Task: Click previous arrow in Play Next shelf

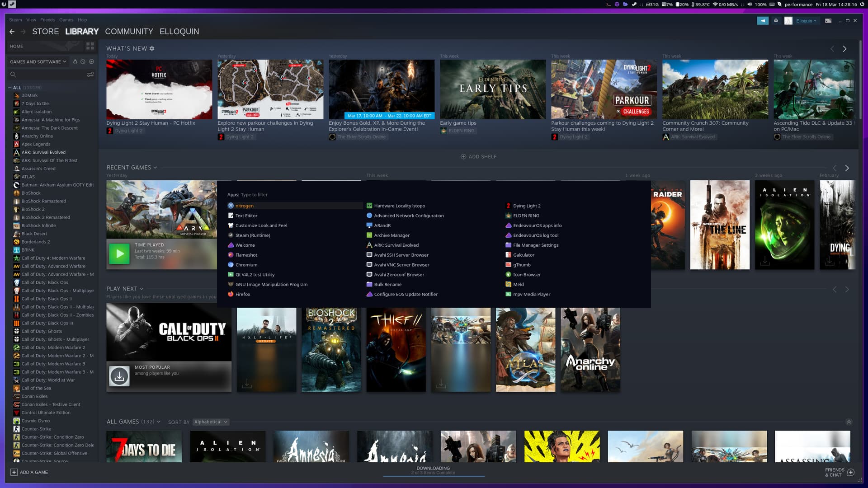Action: (x=835, y=290)
